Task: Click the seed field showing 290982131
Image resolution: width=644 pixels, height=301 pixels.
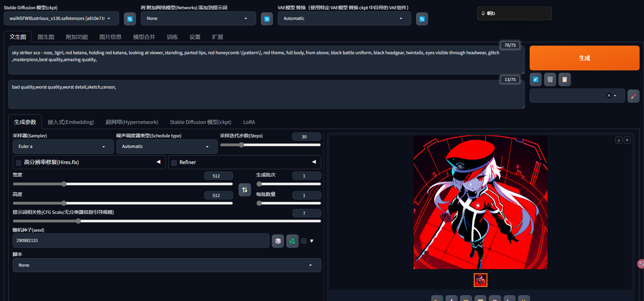Action: click(x=141, y=241)
